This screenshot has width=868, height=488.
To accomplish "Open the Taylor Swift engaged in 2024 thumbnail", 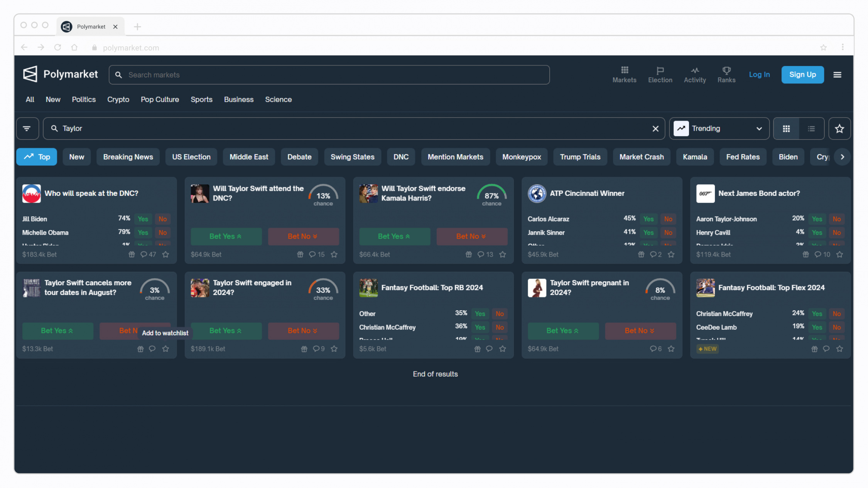I will click(x=200, y=288).
